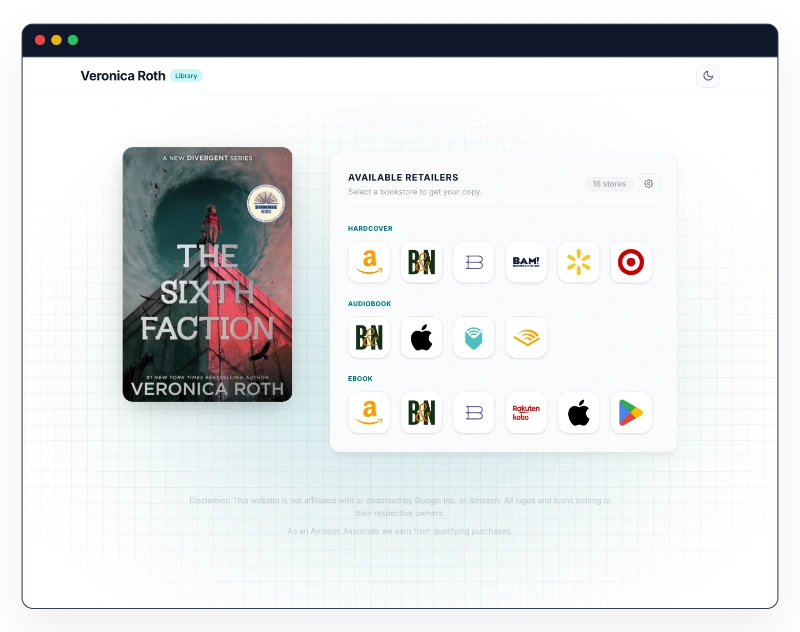Select Libro.fm audiobook retailer
Viewport: 800px width, 632px height.
click(474, 337)
